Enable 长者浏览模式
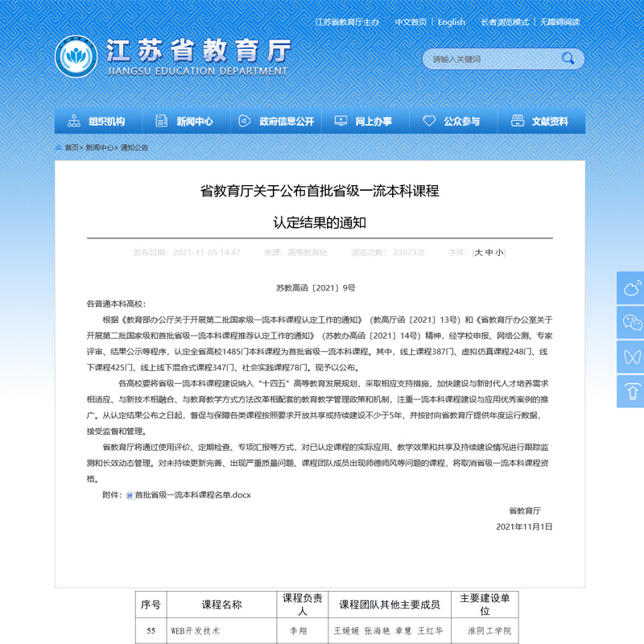The image size is (644, 644). [x=505, y=23]
